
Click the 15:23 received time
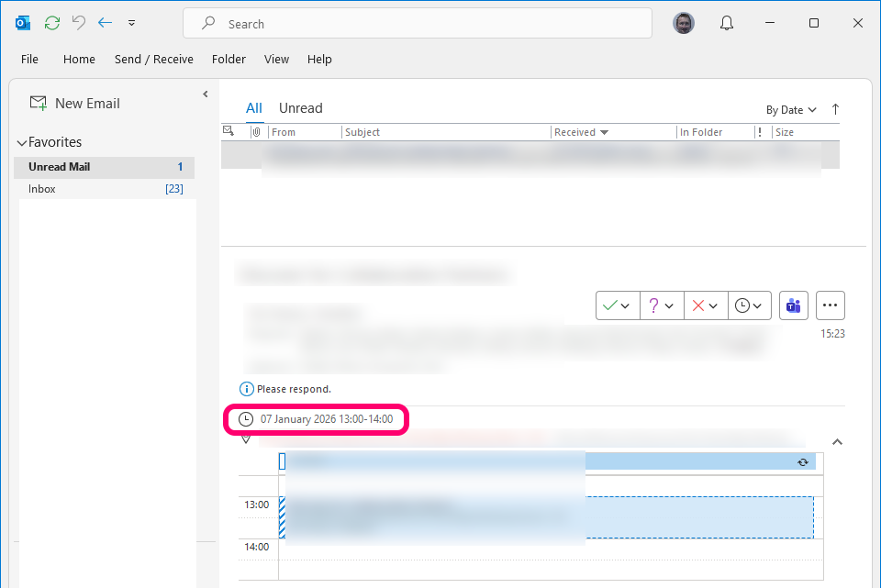(832, 334)
